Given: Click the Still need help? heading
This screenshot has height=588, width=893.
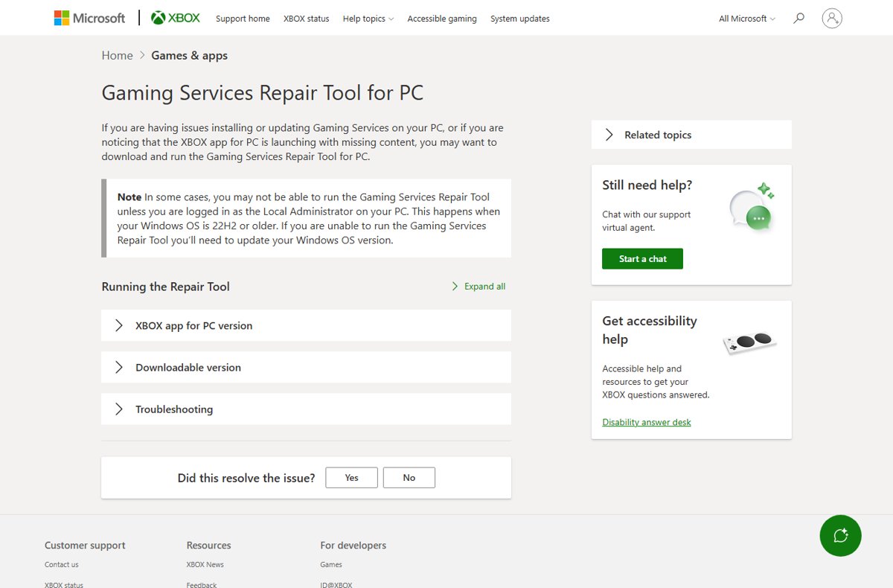Looking at the screenshot, I should (647, 185).
